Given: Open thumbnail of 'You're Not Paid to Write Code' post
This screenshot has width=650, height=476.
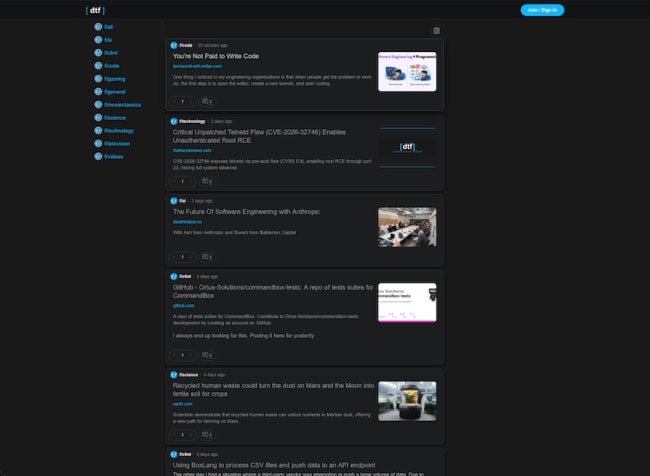Looking at the screenshot, I should point(407,71).
